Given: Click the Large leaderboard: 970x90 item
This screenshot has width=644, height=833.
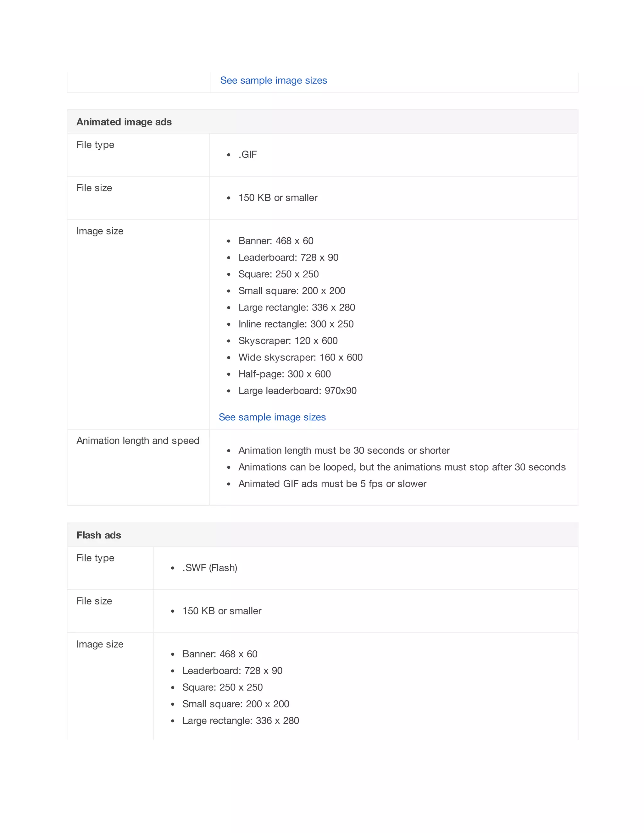Looking at the screenshot, I should [297, 390].
